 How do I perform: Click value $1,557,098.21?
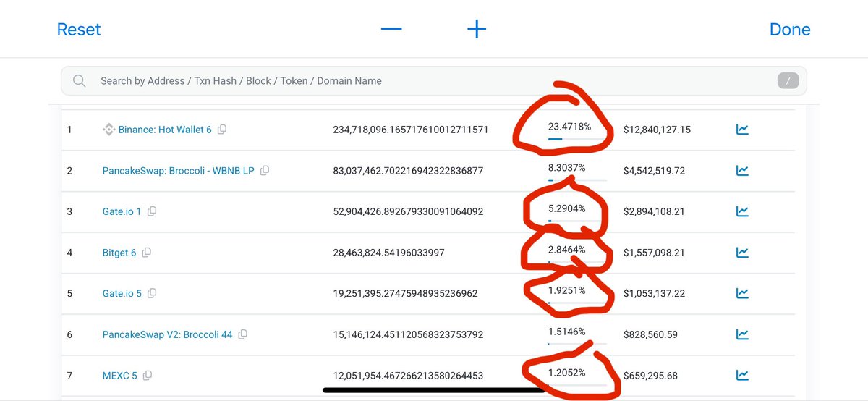(654, 253)
